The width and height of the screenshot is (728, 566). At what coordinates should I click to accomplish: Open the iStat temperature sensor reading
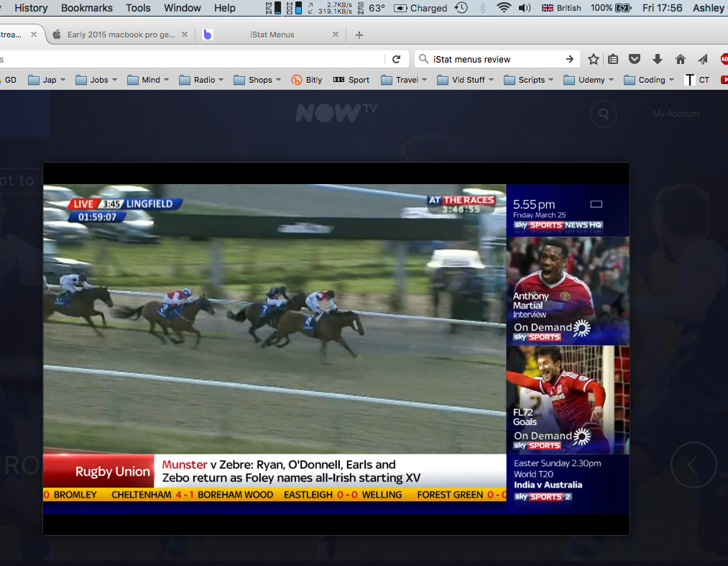(372, 8)
